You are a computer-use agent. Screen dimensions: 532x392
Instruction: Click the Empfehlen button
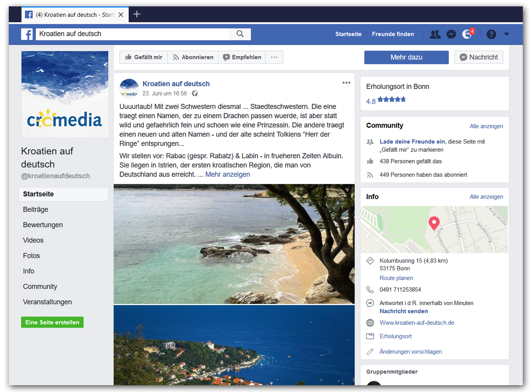(242, 57)
